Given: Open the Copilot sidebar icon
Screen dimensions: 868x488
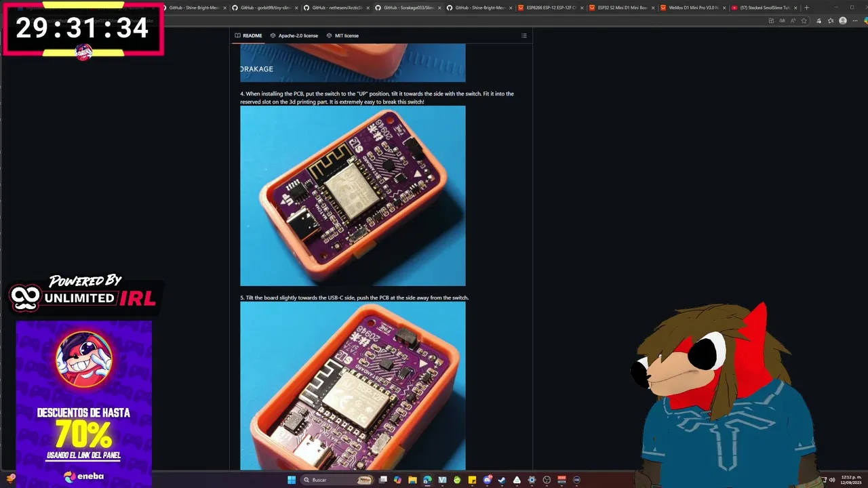Looking at the screenshot, I should (866, 21).
